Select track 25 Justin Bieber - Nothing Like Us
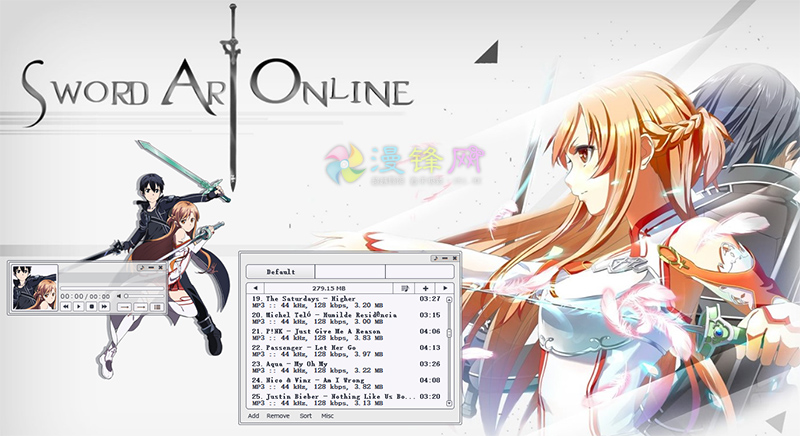800x436 pixels. coord(346,400)
